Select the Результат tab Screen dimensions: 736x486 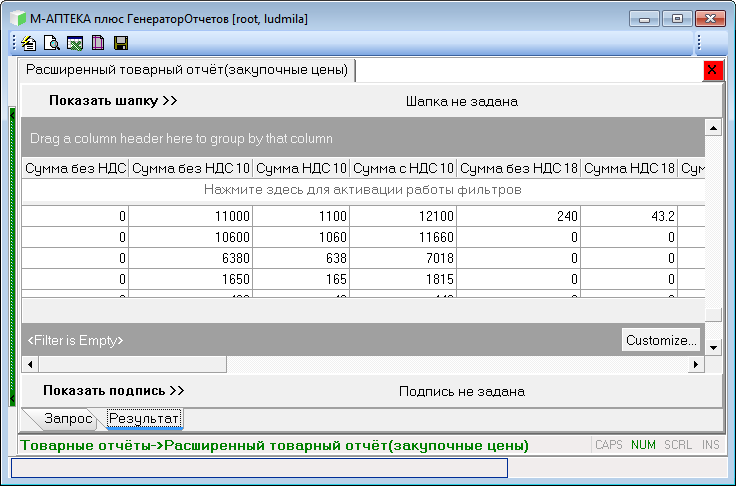(143, 418)
